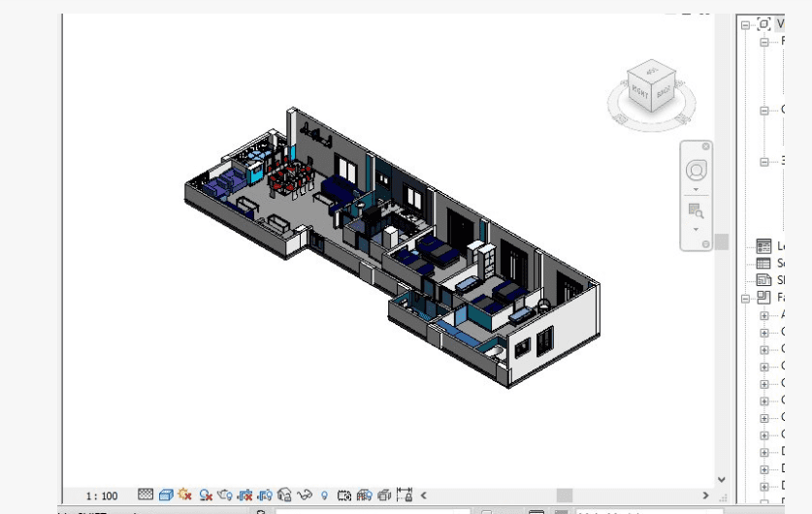Open the navigation wheel dropdown arrow

[x=696, y=189]
